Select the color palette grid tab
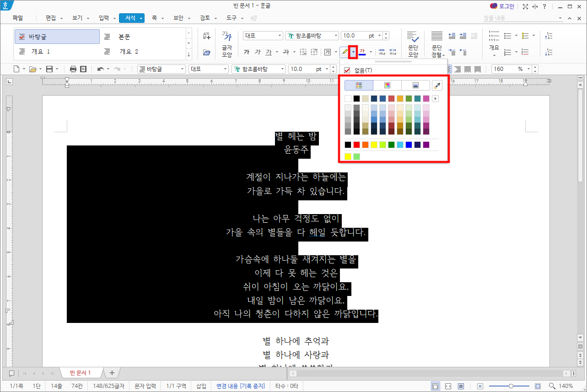Screen dimensions: 587x392 tap(359, 85)
